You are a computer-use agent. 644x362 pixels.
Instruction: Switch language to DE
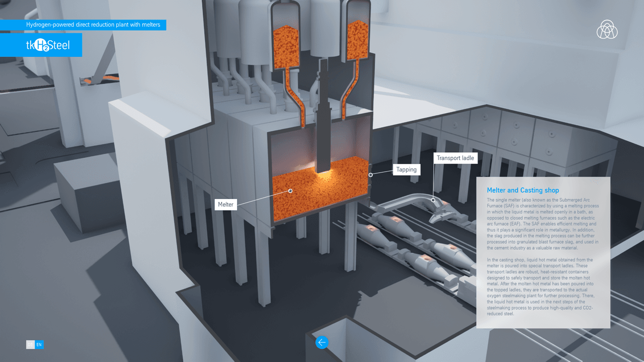[30, 344]
